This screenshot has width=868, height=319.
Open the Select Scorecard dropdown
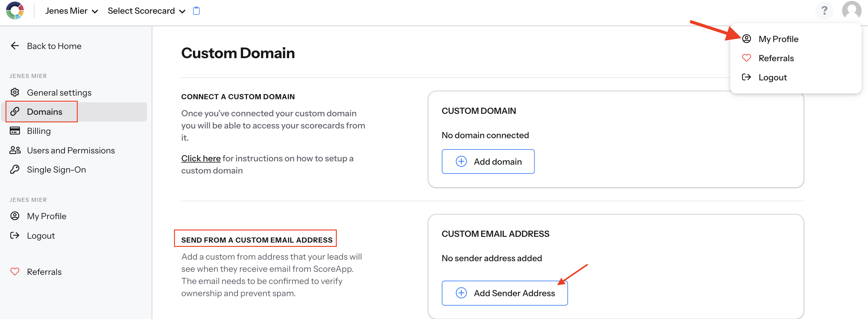point(147,11)
